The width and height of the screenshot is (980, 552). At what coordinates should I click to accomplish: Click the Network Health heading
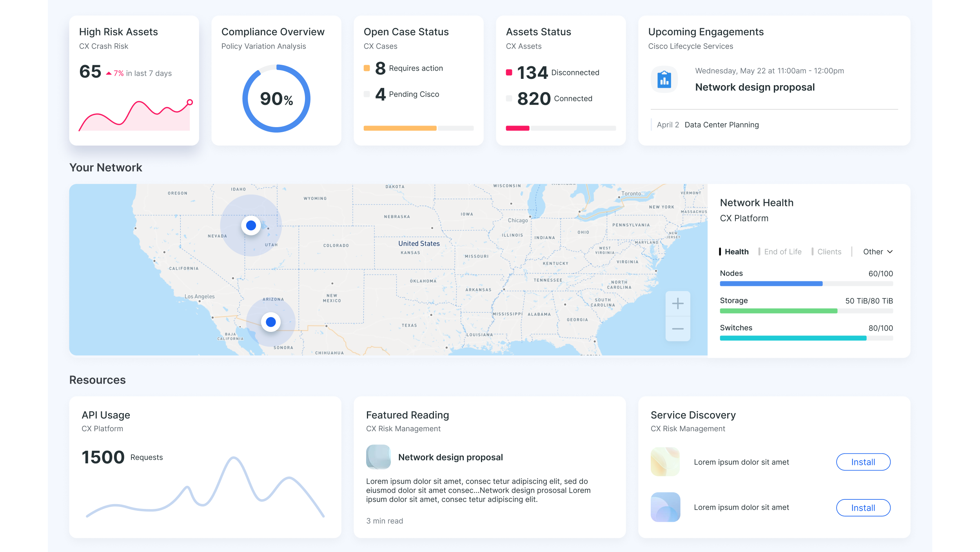coord(756,202)
